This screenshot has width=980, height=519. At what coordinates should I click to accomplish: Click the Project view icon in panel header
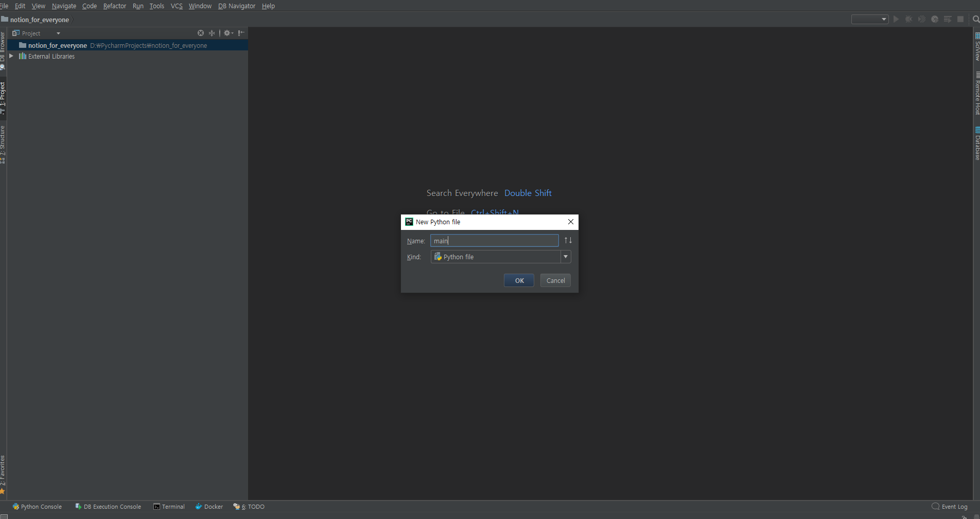click(16, 33)
